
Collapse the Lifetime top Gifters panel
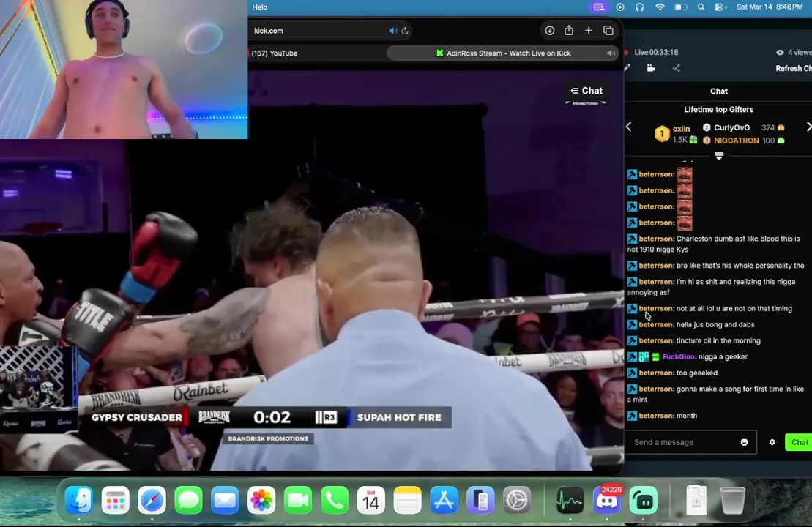click(719, 156)
